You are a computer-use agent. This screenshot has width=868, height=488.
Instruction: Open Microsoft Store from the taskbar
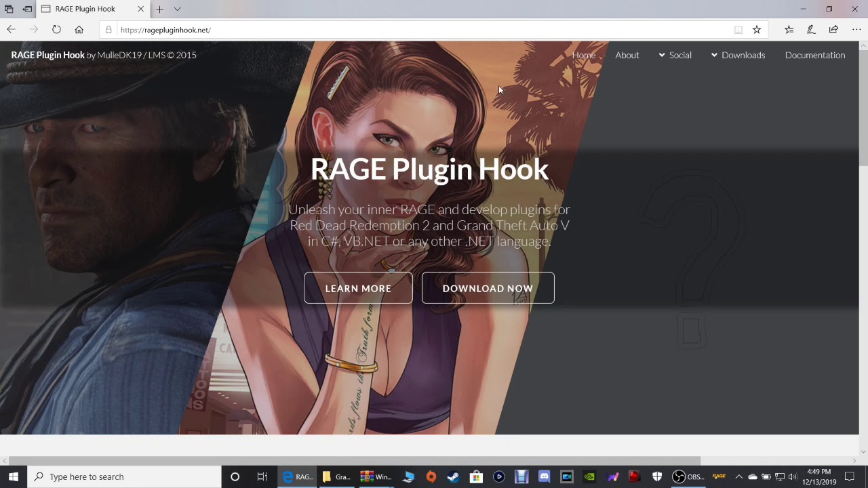click(x=476, y=476)
